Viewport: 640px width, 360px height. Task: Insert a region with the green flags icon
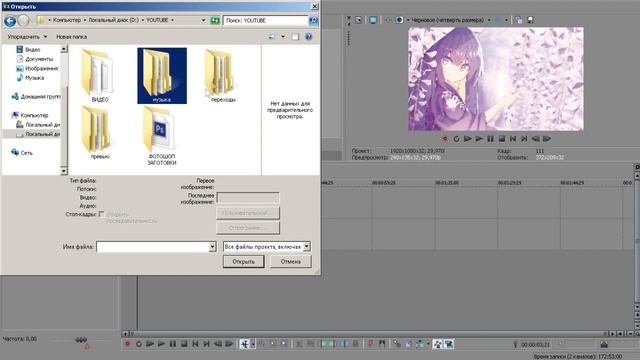point(382,344)
